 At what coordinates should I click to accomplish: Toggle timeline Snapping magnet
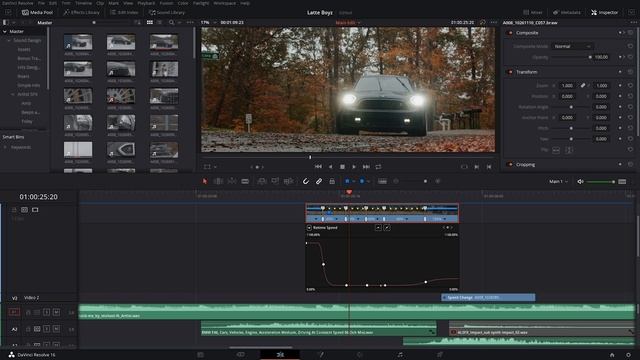pyautogui.click(x=306, y=181)
